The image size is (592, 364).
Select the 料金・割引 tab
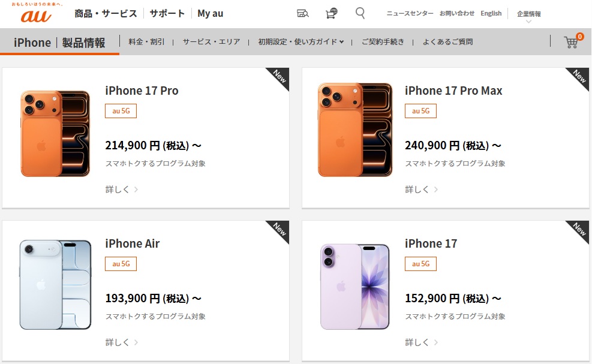tap(146, 41)
